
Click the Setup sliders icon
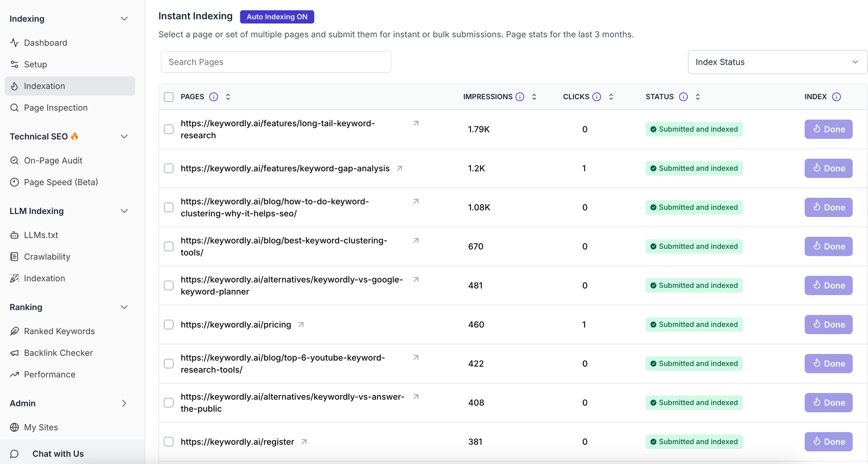click(x=14, y=64)
